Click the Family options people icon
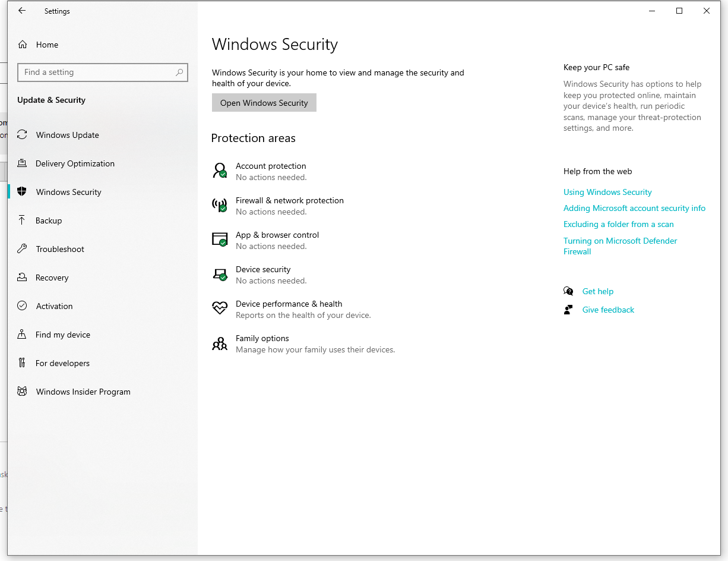Viewport: 728px width, 561px height. [220, 343]
